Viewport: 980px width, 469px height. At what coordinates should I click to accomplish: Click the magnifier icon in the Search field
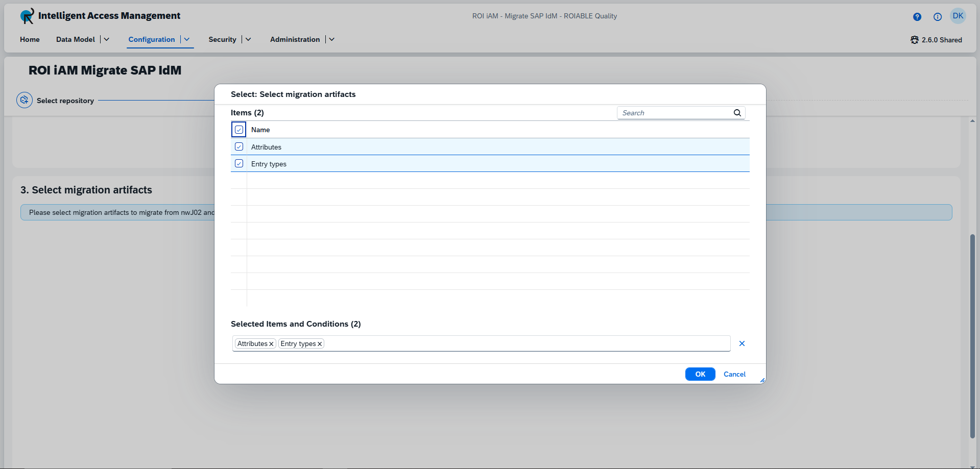coord(737,113)
